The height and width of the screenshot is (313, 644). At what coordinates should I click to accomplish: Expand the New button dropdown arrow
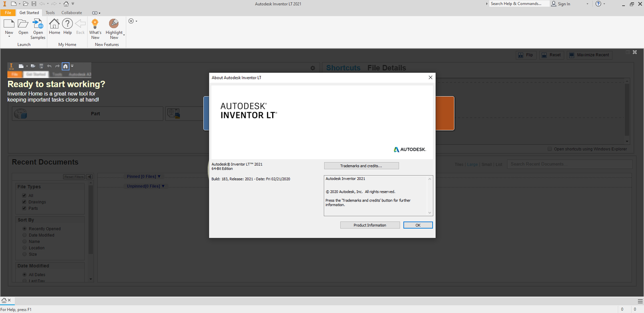(x=9, y=37)
